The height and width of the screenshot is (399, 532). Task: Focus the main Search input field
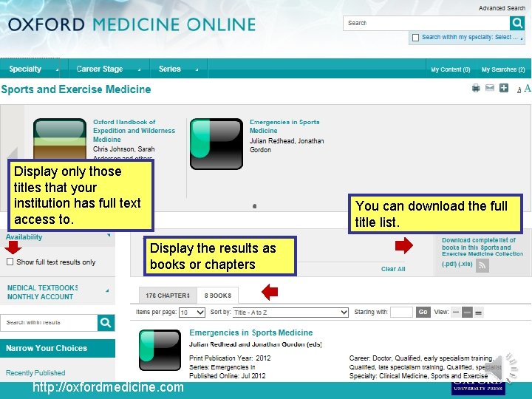click(426, 23)
